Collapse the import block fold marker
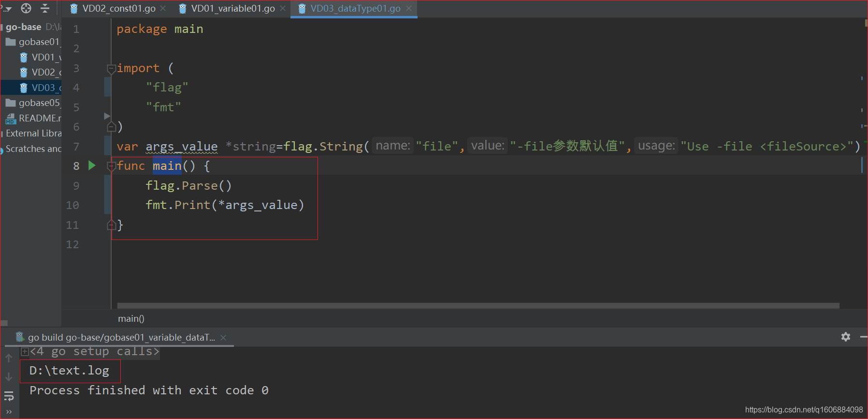Image resolution: width=868 pixels, height=419 pixels. click(x=111, y=69)
